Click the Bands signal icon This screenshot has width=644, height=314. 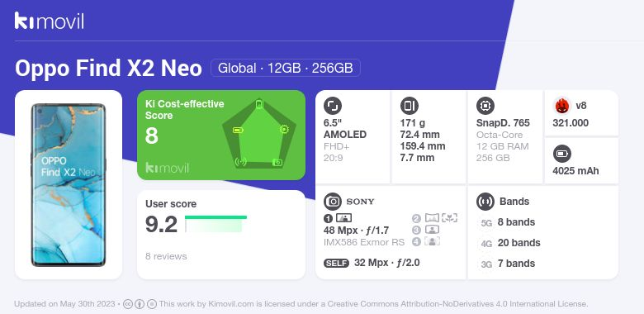tap(485, 202)
